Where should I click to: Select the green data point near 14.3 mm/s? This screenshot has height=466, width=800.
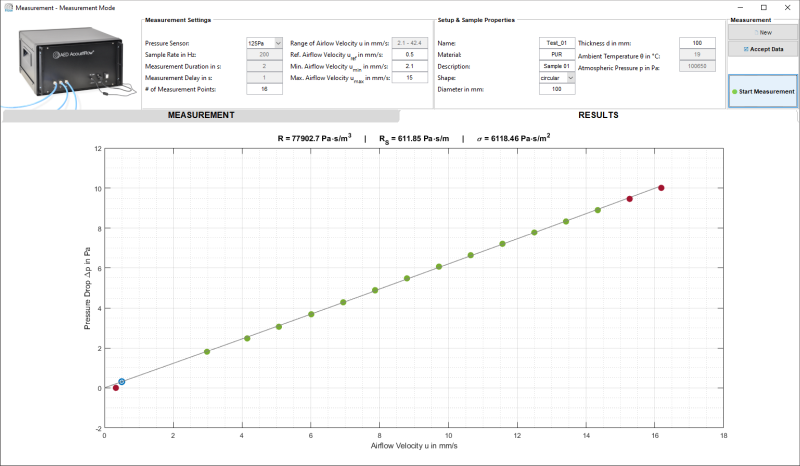pos(598,210)
